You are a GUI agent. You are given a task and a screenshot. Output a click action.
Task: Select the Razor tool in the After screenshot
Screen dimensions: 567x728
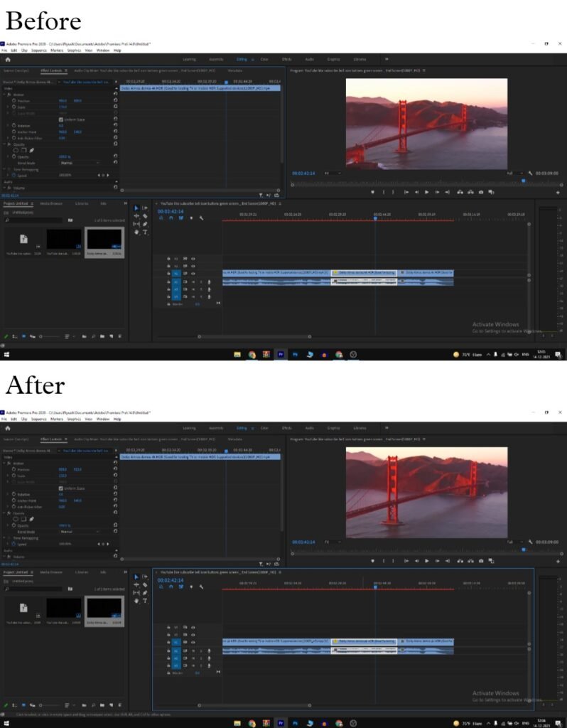coord(145,584)
